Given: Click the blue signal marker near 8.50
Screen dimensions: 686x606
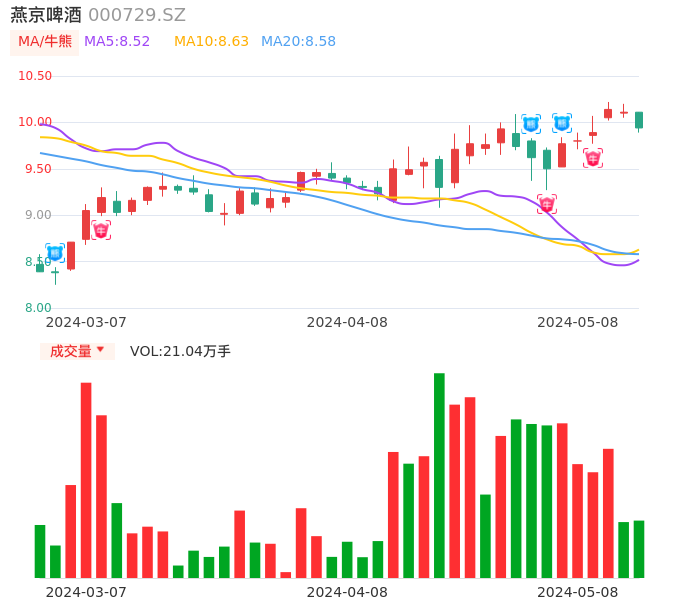Looking at the screenshot, I should point(55,253).
